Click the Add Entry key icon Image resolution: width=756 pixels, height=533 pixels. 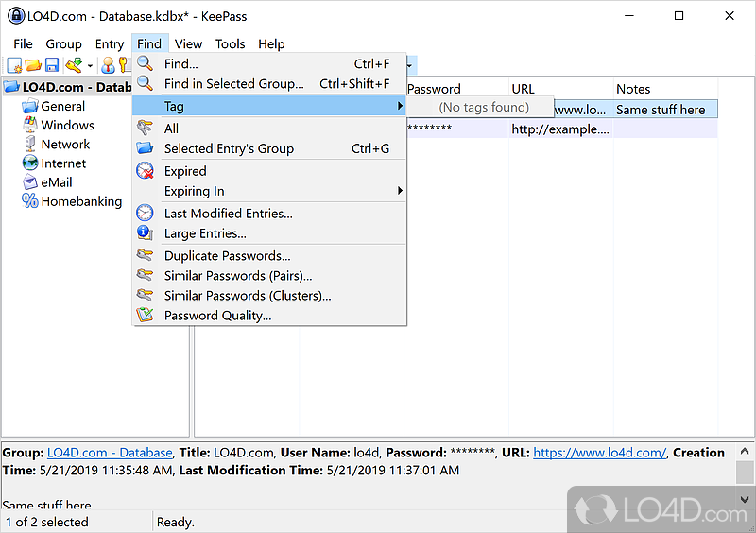[x=74, y=65]
